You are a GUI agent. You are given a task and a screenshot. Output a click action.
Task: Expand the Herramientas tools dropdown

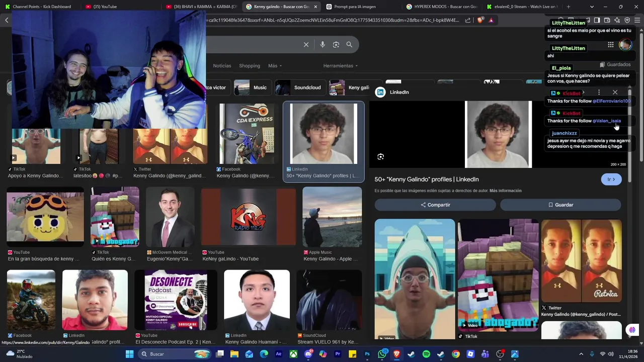341,66
